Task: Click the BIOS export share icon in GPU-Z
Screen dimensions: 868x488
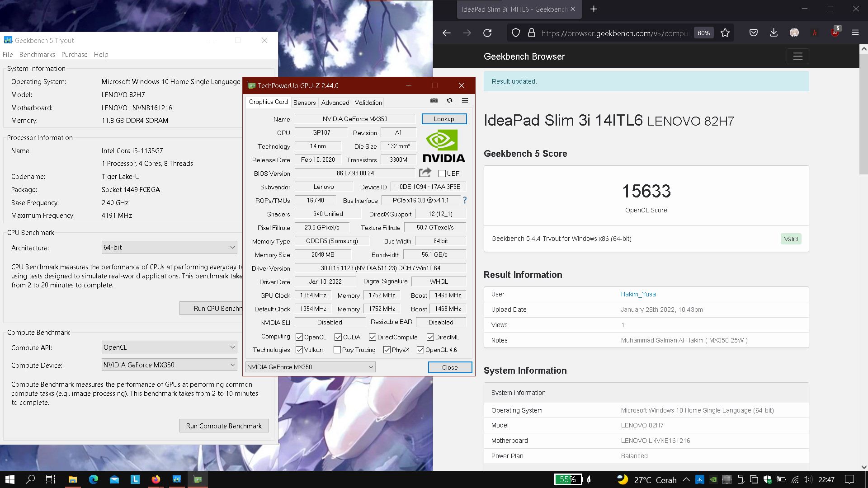Action: click(x=425, y=173)
